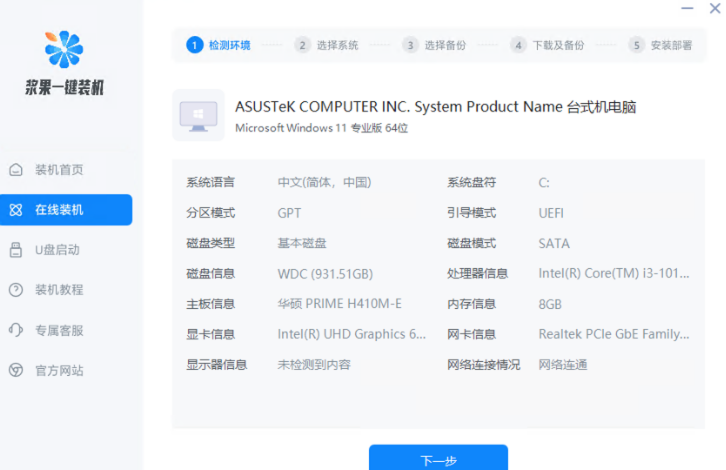Click the U盘启动 USB drive icon

pyautogui.click(x=16, y=250)
